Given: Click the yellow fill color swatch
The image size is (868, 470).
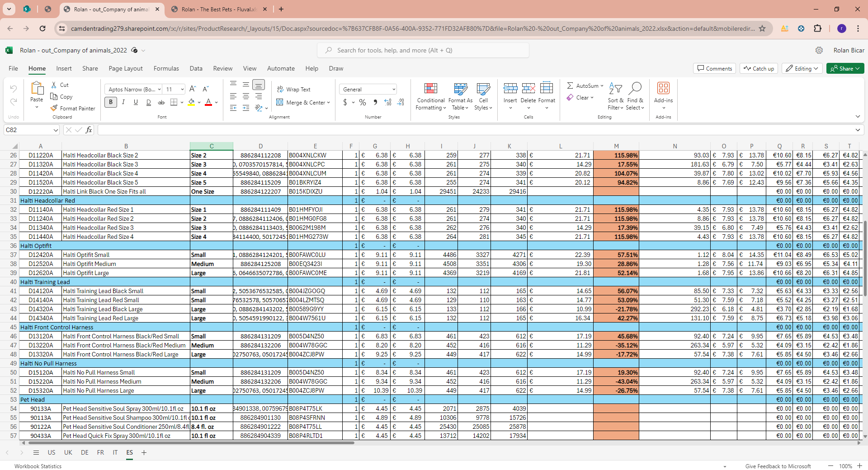Looking at the screenshot, I should point(191,103).
